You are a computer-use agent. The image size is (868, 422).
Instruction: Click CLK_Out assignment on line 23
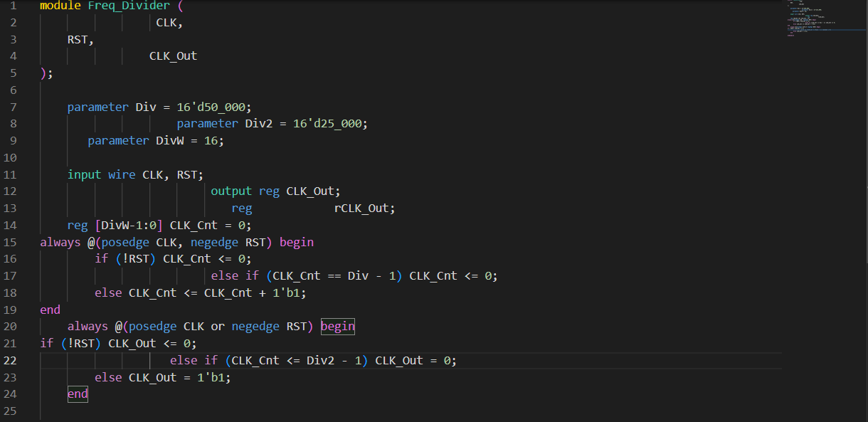click(x=152, y=377)
